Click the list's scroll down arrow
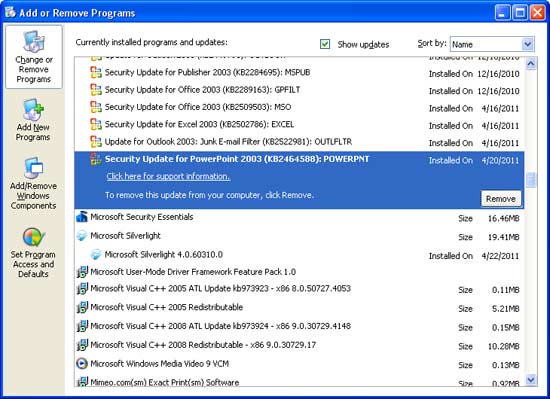Viewport: 550px width, 399px height. point(531,379)
